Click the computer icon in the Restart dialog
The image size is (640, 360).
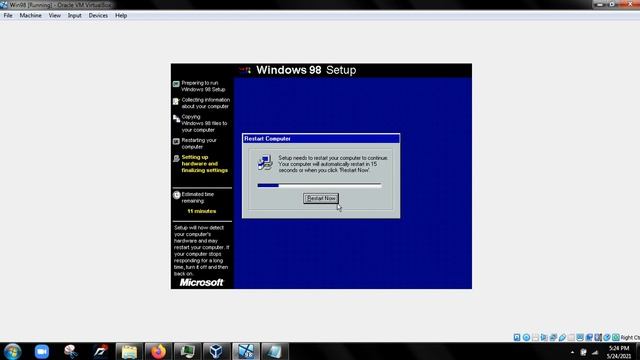click(265, 162)
